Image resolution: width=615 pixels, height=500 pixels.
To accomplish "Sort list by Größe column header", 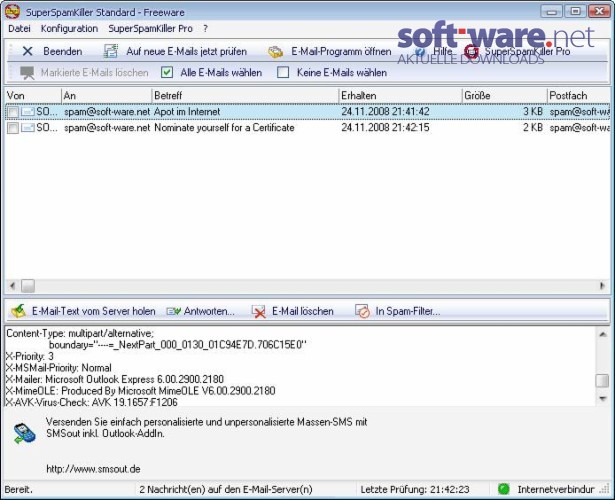I will coord(505,95).
